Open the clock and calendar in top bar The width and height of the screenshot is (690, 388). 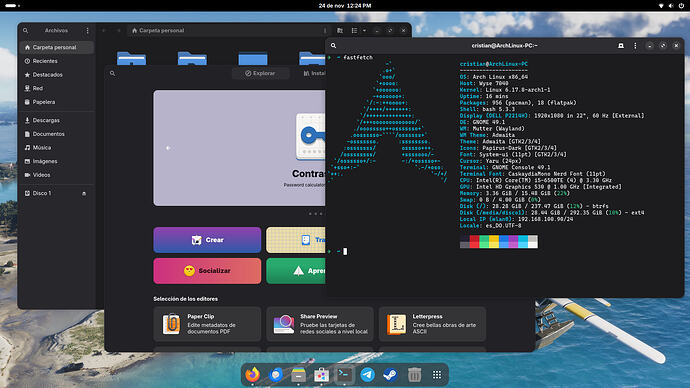pos(345,6)
